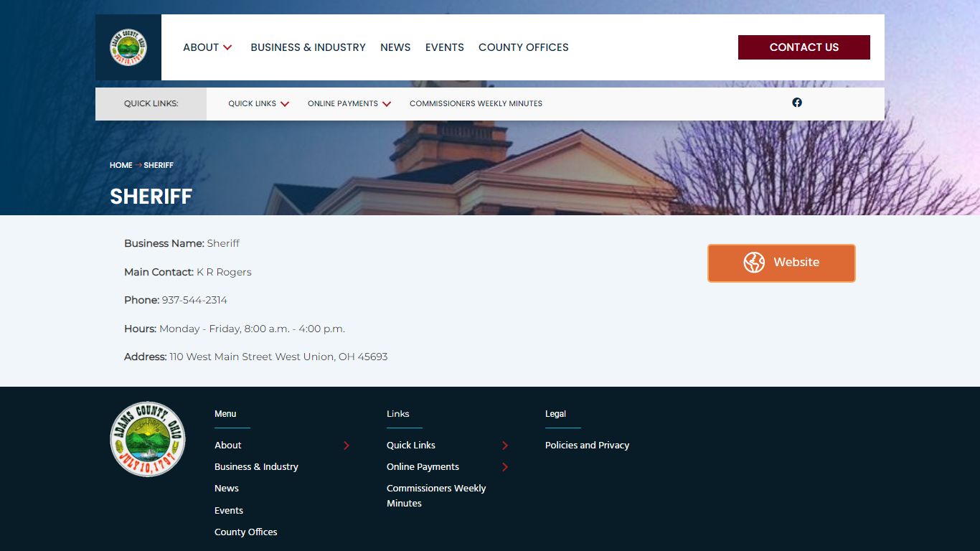Open footer Commissioners Weekly Minutes link

pos(436,496)
